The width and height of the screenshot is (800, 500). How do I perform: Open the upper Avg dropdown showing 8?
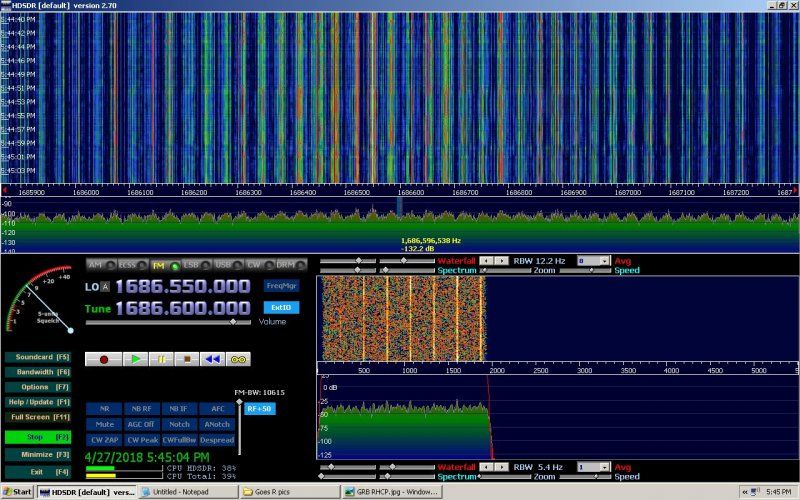[593, 261]
